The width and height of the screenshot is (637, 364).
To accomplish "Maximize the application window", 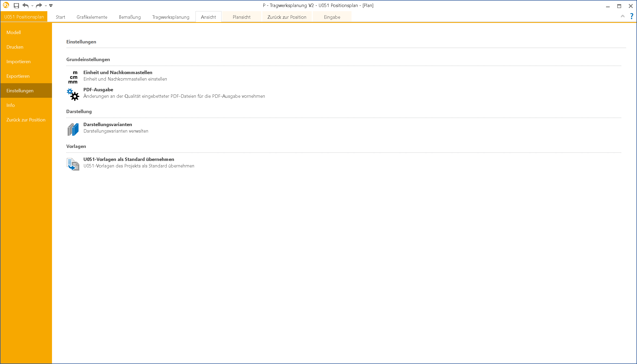I will click(619, 6).
